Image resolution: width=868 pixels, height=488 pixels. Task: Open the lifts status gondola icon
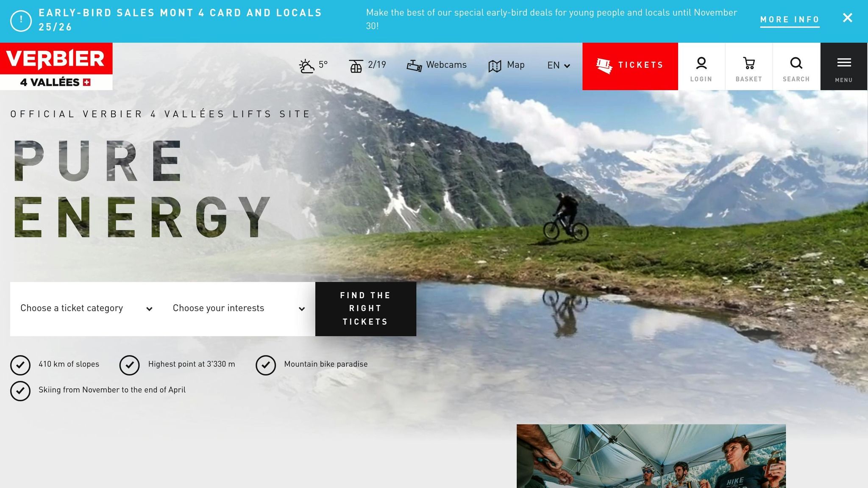356,66
